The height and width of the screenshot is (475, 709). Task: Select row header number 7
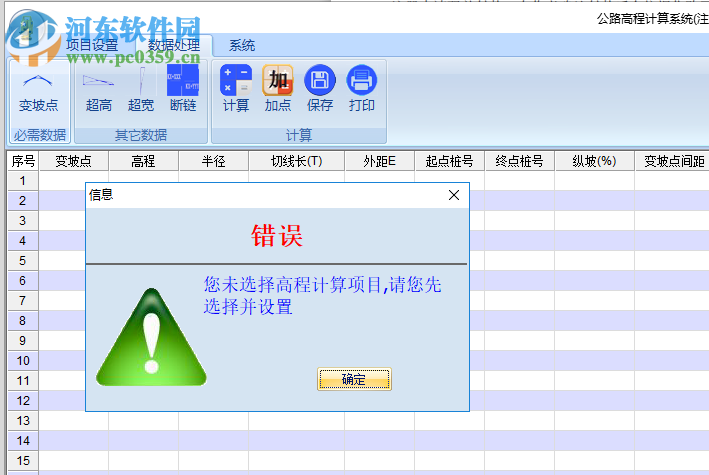pos(23,300)
